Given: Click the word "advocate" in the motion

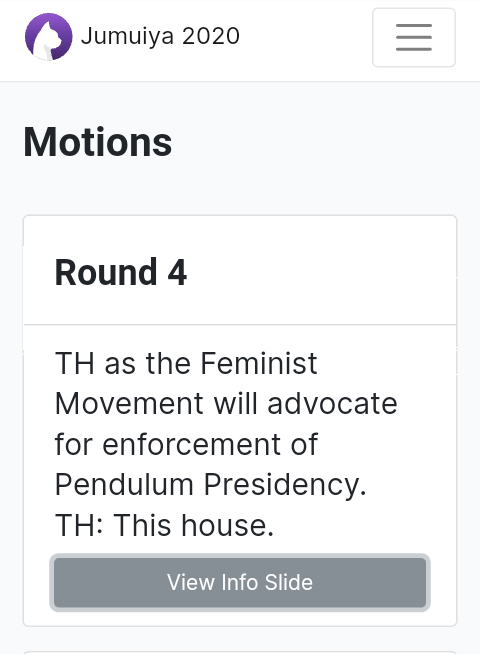Looking at the screenshot, I should tap(332, 404).
